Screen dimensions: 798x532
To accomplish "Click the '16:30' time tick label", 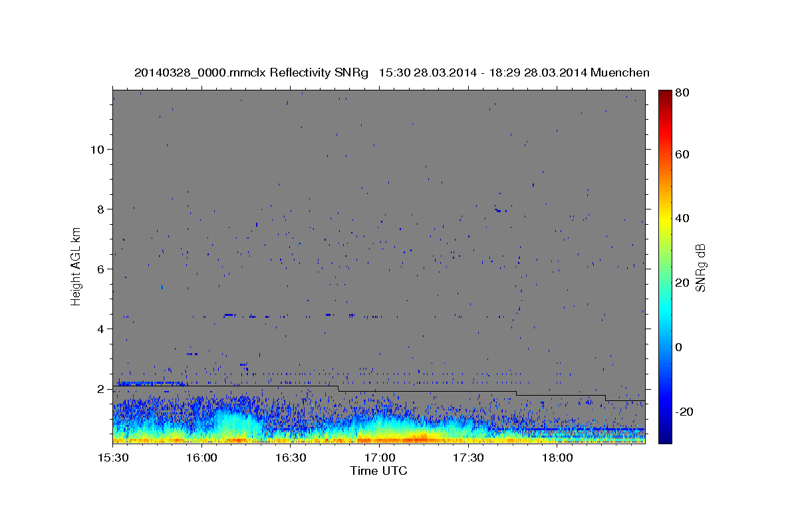I will pos(291,458).
